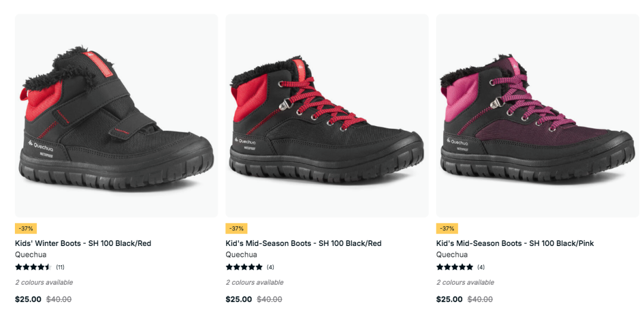Open the (4) reviews count for Black/Pink boots
Screen dimensions: 644x323
tap(481, 267)
